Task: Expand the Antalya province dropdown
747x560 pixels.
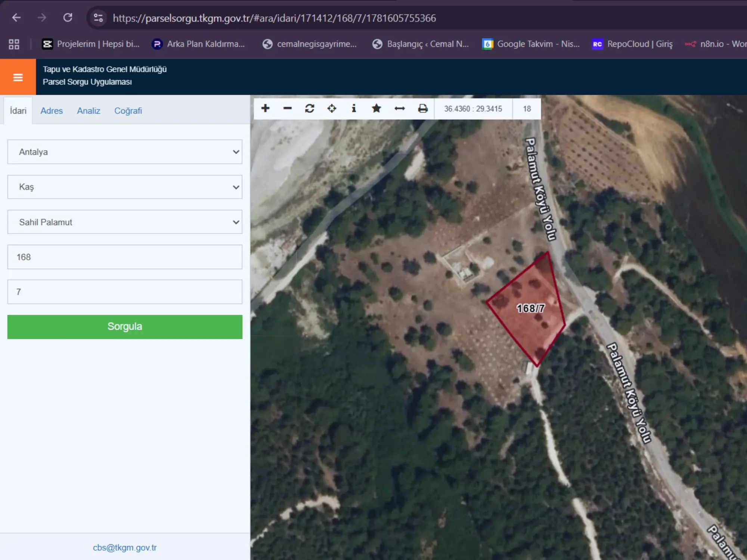Action: click(125, 152)
